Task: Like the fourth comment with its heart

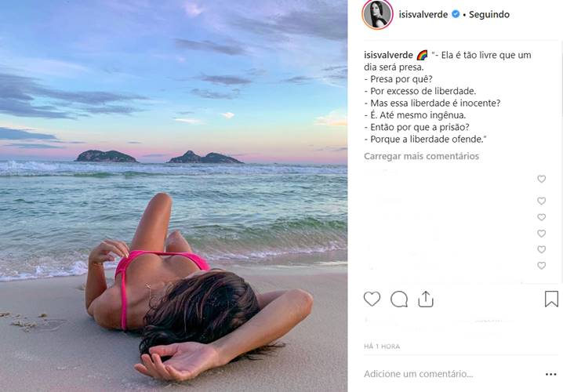Action: [542, 234]
